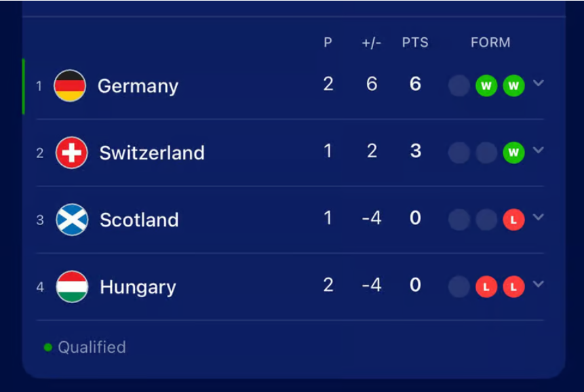The width and height of the screenshot is (584, 392).
Task: Click the Scotland flag icon
Action: pyautogui.click(x=72, y=220)
